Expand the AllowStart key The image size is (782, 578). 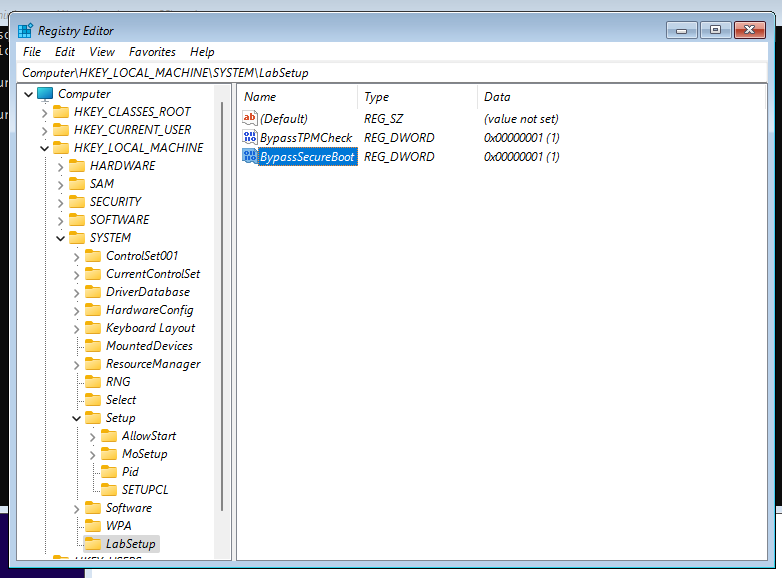[92, 437]
